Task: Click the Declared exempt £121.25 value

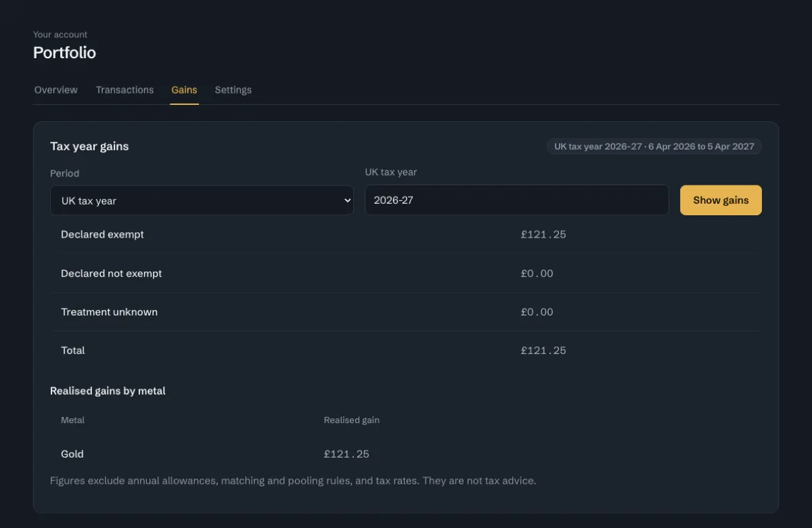Action: pyautogui.click(x=543, y=235)
